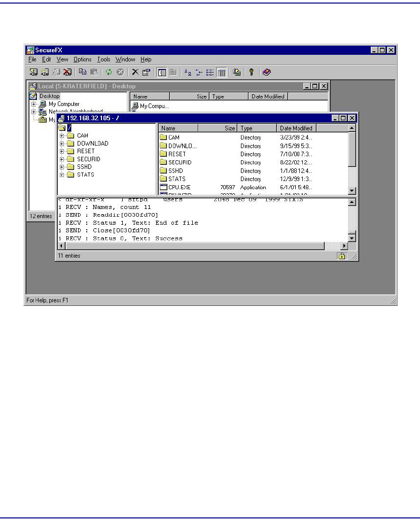Click the padlock icon in remote status bar
The image size is (420, 523).
pos(341,256)
